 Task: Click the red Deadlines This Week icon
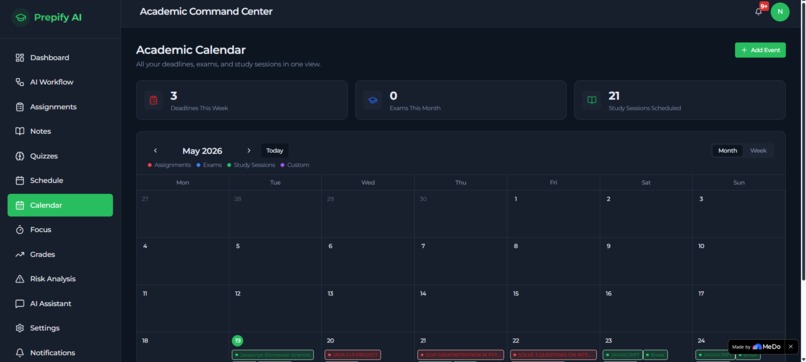pyautogui.click(x=153, y=100)
